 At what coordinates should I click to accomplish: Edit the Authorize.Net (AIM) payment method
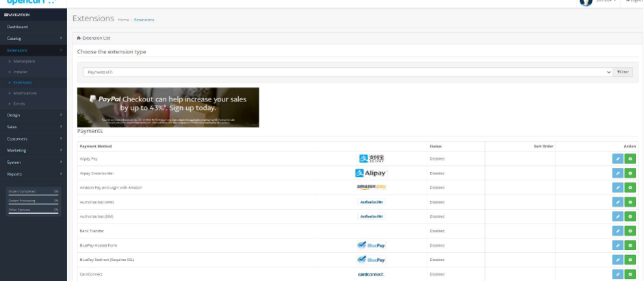click(617, 202)
